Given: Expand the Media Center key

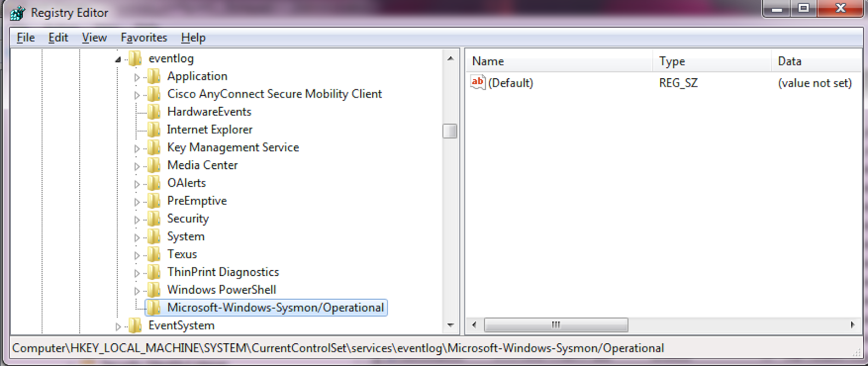Looking at the screenshot, I should tap(137, 166).
